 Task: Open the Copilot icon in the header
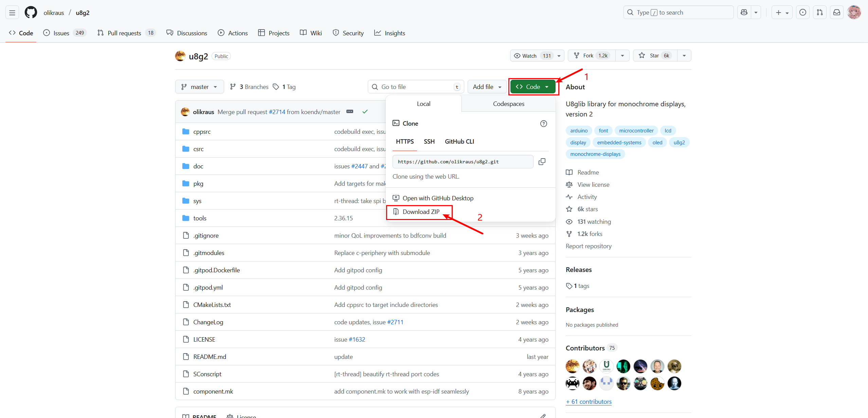tap(744, 13)
